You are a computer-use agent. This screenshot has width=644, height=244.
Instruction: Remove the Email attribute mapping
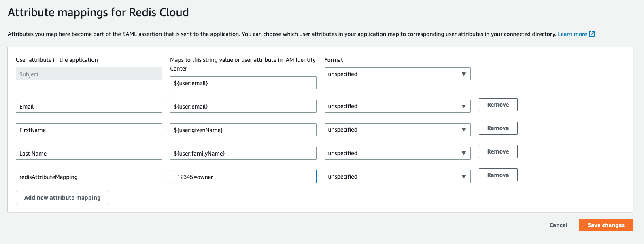498,105
